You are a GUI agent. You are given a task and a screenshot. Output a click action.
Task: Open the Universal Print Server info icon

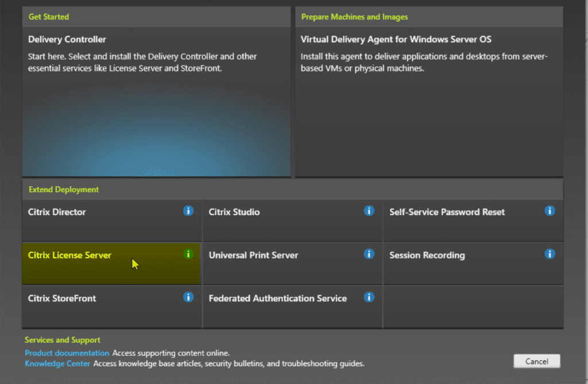click(x=369, y=254)
